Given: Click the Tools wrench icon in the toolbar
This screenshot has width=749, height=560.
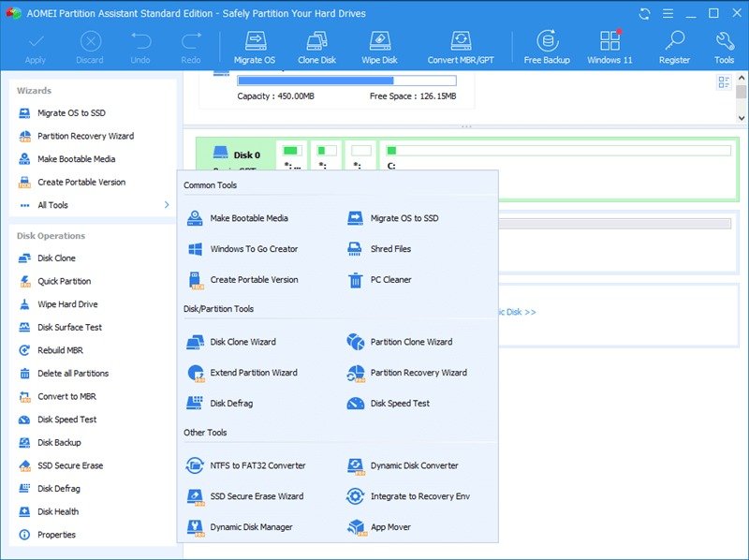Looking at the screenshot, I should tap(724, 48).
